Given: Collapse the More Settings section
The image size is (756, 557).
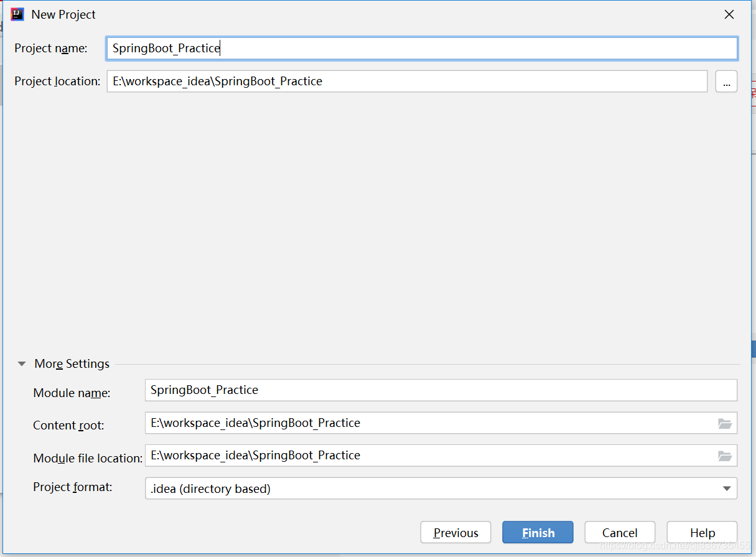Looking at the screenshot, I should click(x=22, y=364).
